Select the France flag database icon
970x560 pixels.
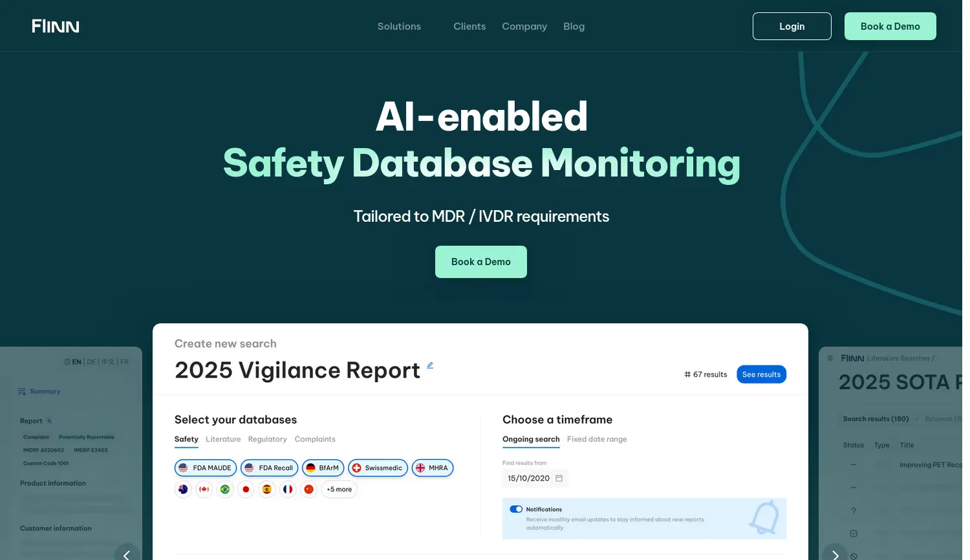click(x=288, y=490)
